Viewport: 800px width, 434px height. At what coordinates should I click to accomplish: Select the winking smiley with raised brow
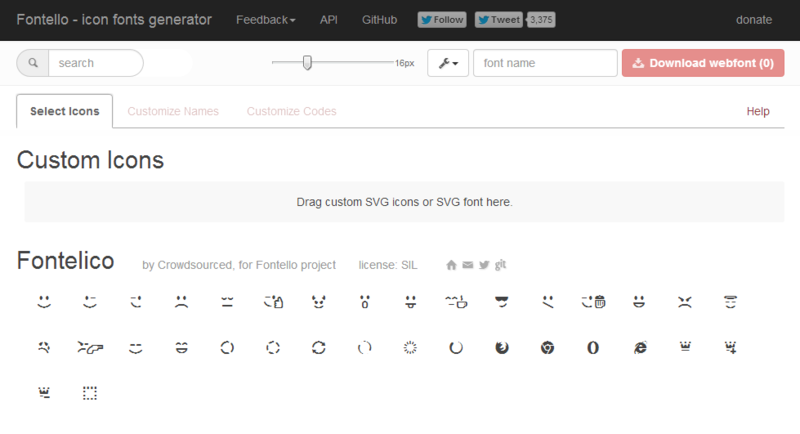[x=90, y=302]
